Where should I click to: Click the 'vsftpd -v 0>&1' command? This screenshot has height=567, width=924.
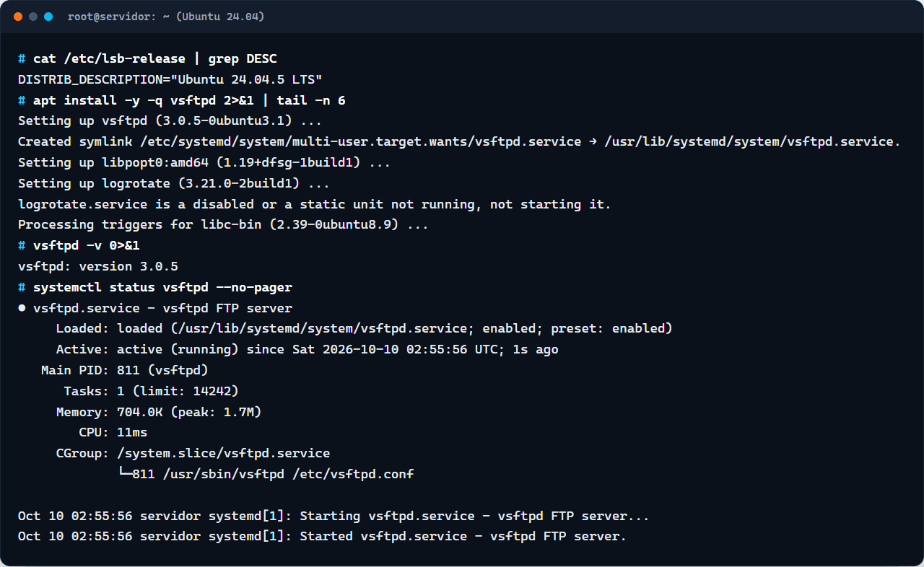point(87,245)
